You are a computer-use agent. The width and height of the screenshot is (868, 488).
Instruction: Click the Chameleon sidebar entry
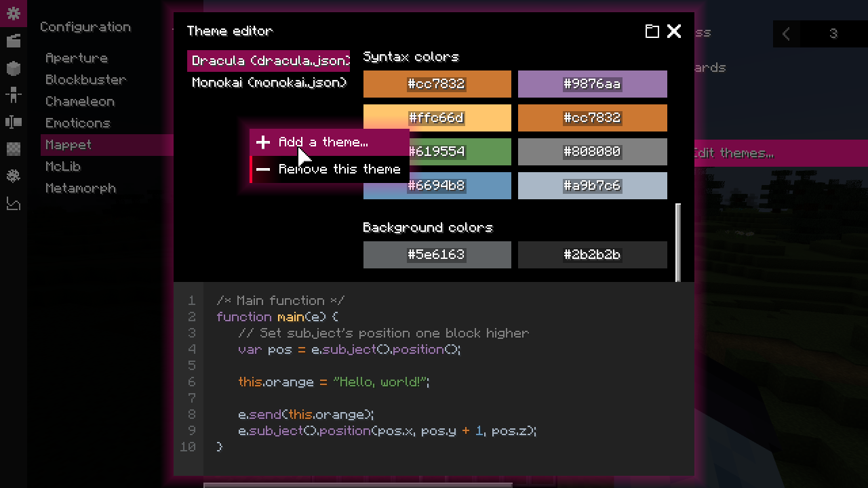click(79, 101)
